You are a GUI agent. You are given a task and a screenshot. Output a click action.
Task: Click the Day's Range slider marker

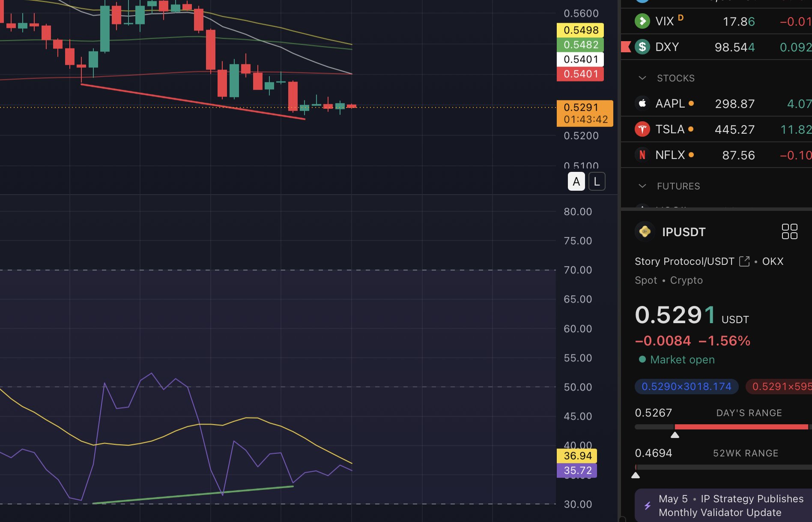click(x=675, y=435)
